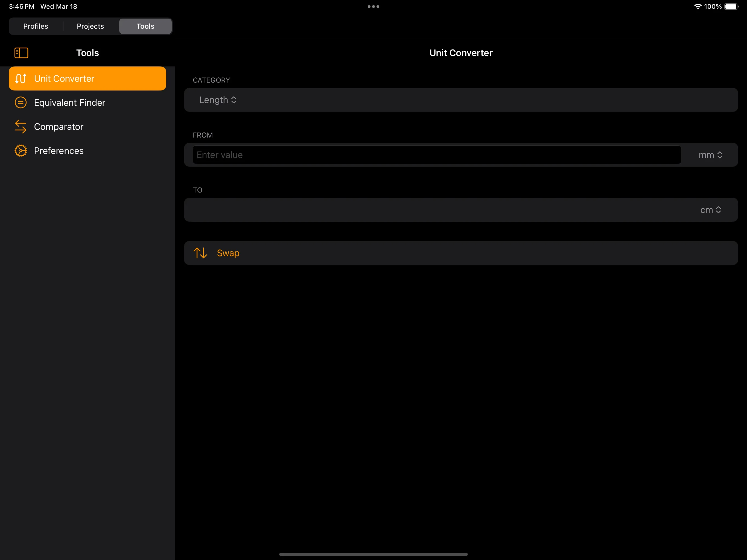Open Preferences via the gear icon
The width and height of the screenshot is (747, 560).
(21, 151)
